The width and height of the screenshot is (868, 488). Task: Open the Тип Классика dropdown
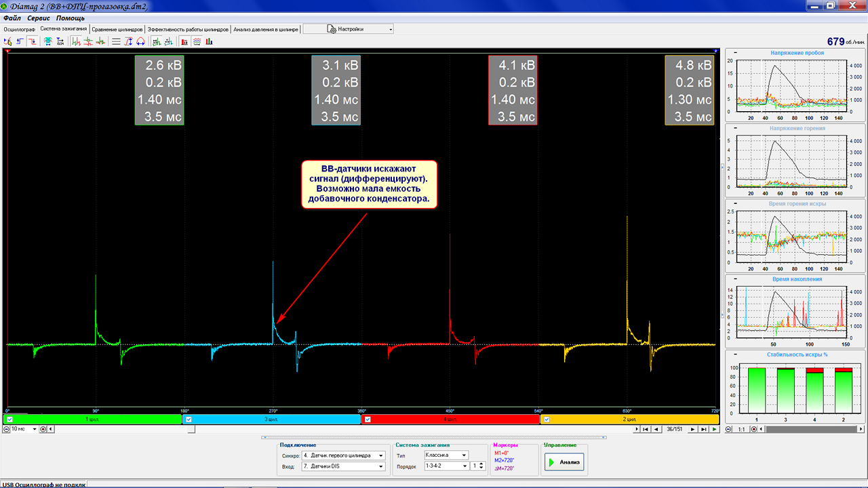click(x=464, y=455)
